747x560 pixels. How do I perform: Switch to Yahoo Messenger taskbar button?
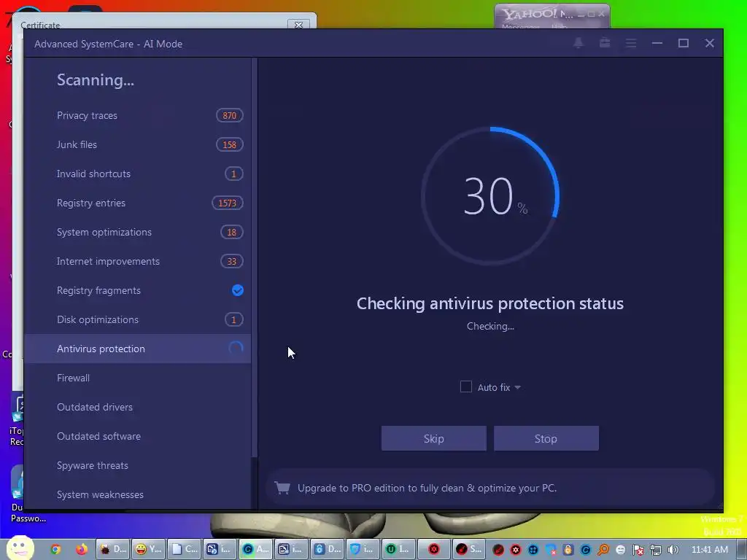click(x=148, y=549)
